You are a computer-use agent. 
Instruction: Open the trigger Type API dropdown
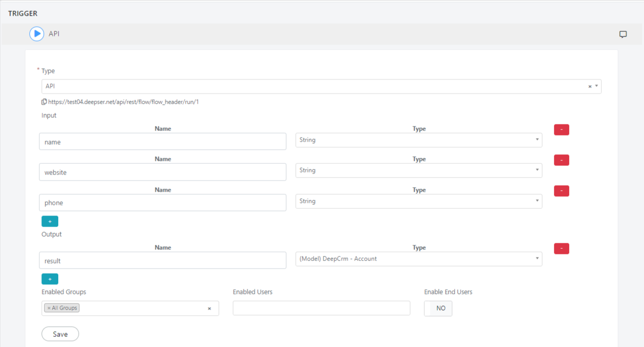coord(321,86)
